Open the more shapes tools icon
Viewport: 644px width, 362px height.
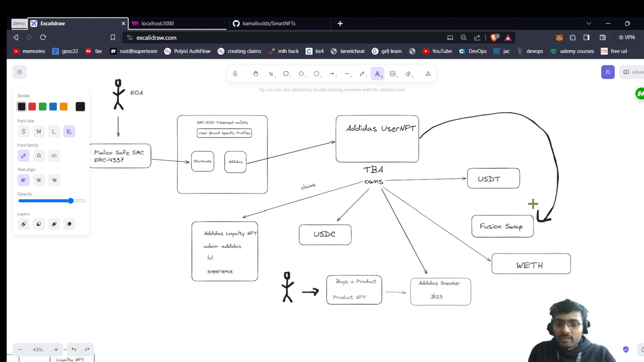coord(428,74)
